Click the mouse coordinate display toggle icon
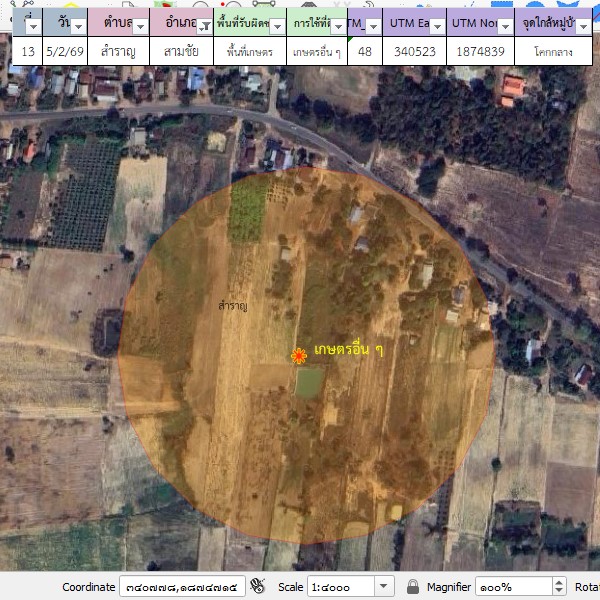The image size is (600, 600). click(x=257, y=587)
